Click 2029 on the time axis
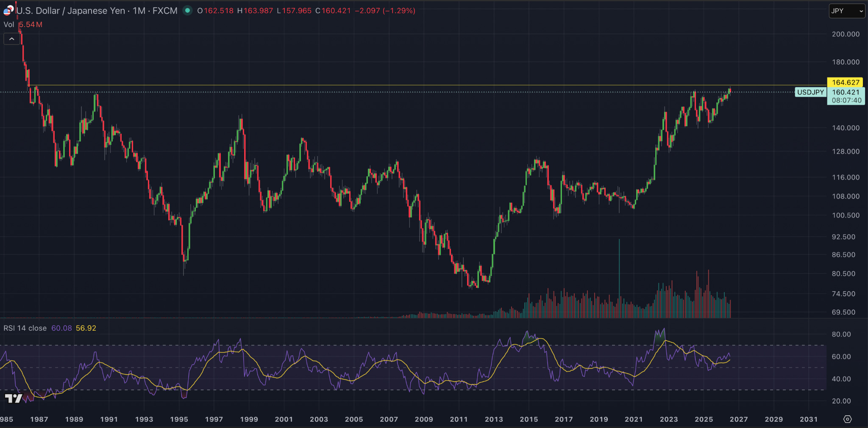The height and width of the screenshot is (428, 868). point(773,419)
